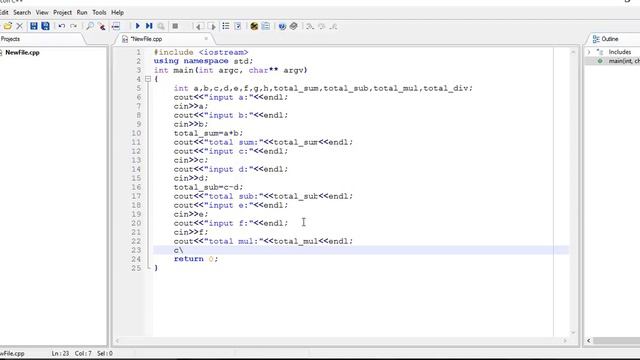Viewport: 640px width, 360px height.
Task: Select main(int, ch... in the Outline
Action: click(x=624, y=61)
